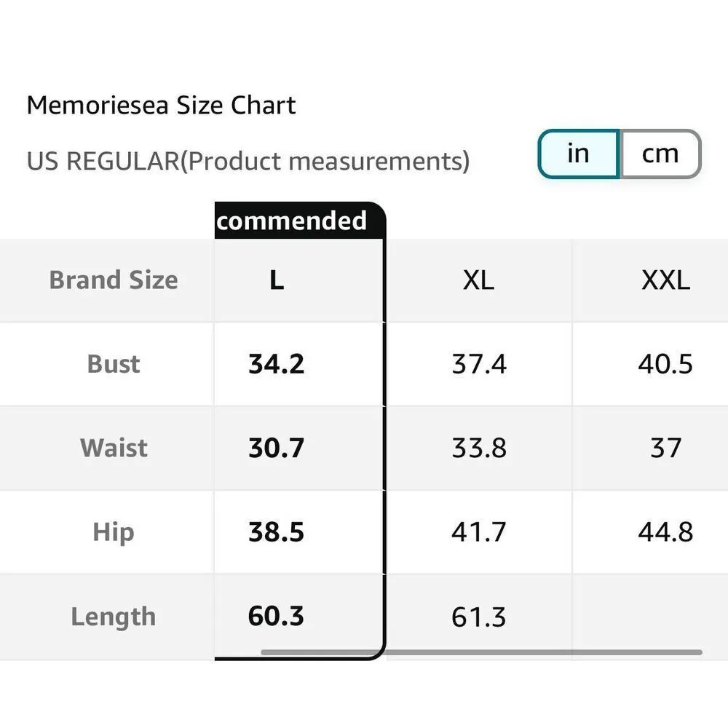Select the XXL size column header
728x728 pixels.
click(665, 280)
